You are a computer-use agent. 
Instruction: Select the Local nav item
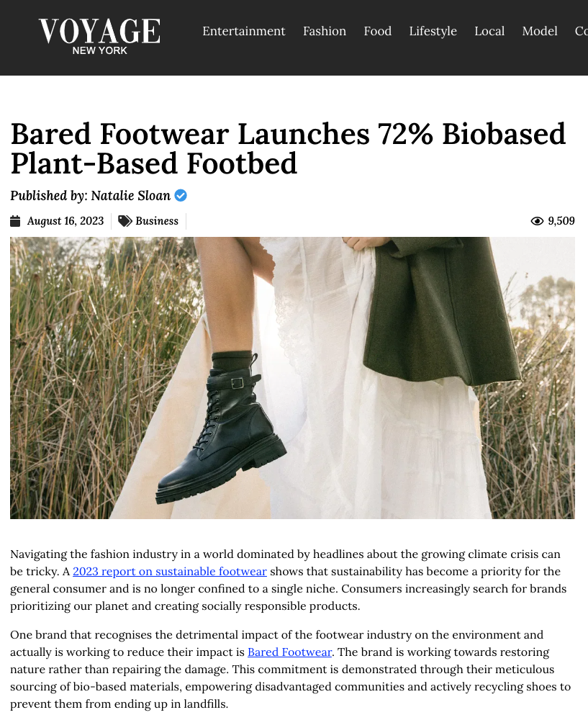489,31
